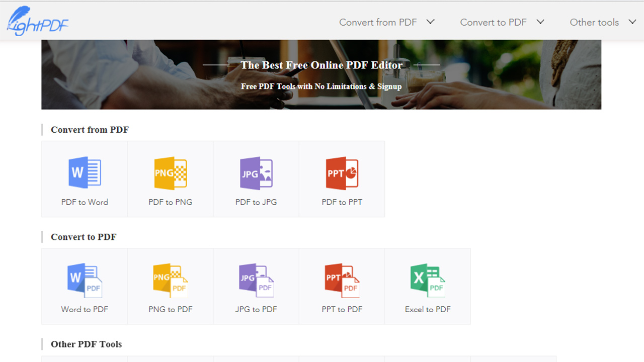The image size is (644, 362).
Task: Click the Other PDF Tools section heading
Action: click(86, 344)
